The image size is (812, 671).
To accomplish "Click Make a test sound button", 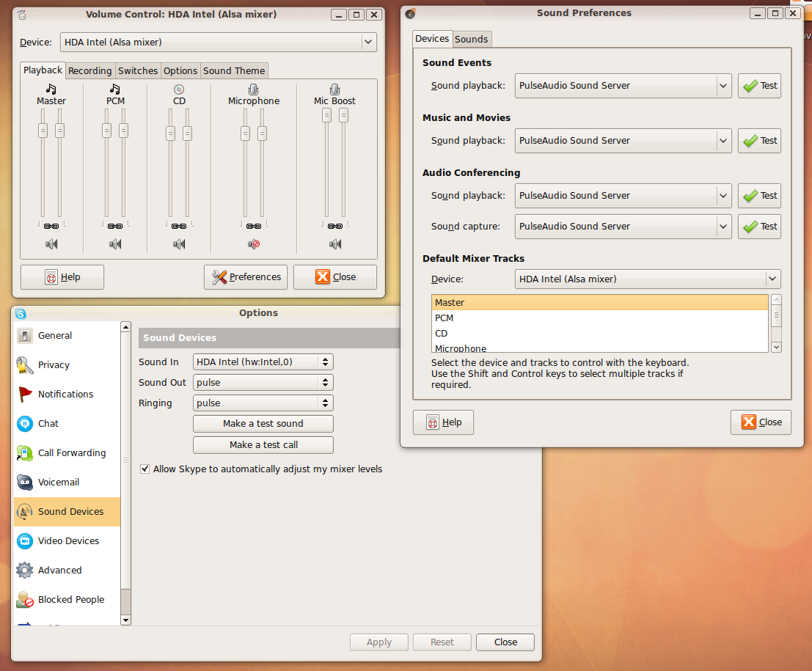I will pos(263,424).
